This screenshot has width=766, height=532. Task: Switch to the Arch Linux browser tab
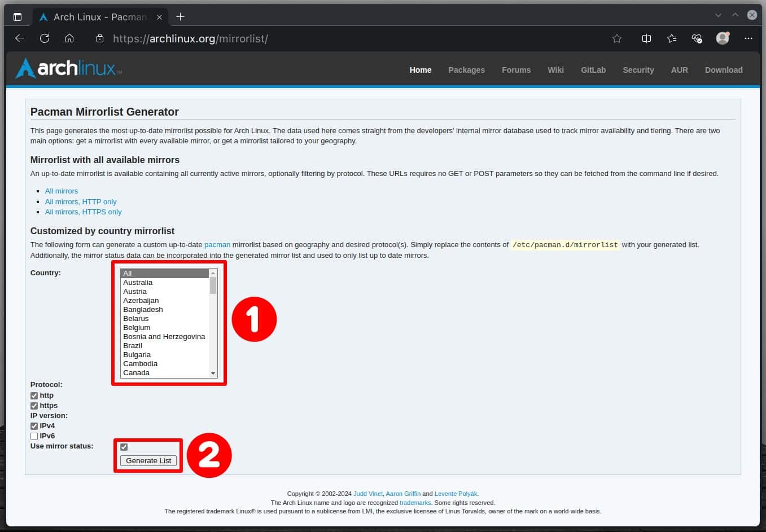point(93,17)
